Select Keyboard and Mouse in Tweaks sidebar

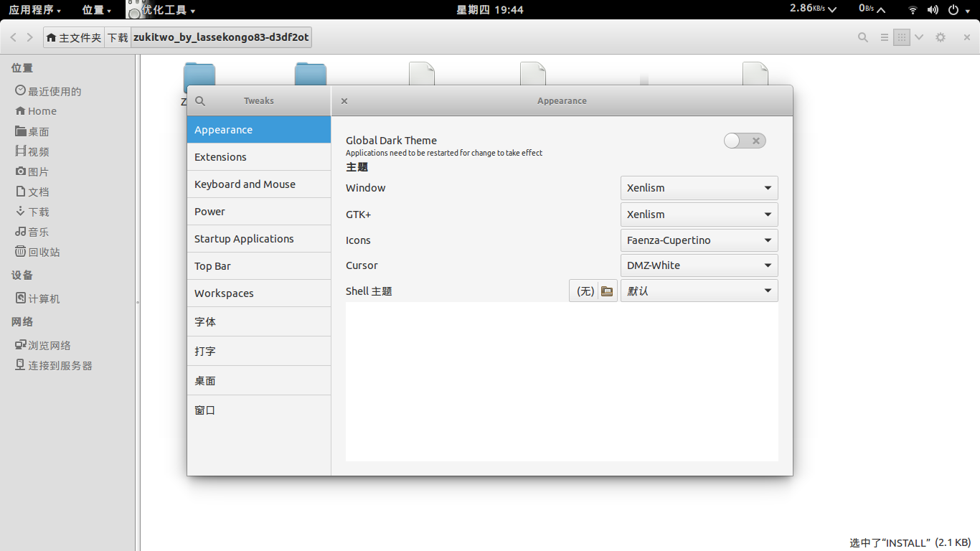(259, 184)
